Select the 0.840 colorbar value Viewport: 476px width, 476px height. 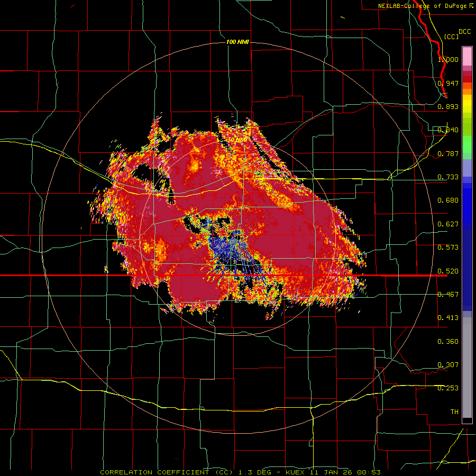click(448, 130)
